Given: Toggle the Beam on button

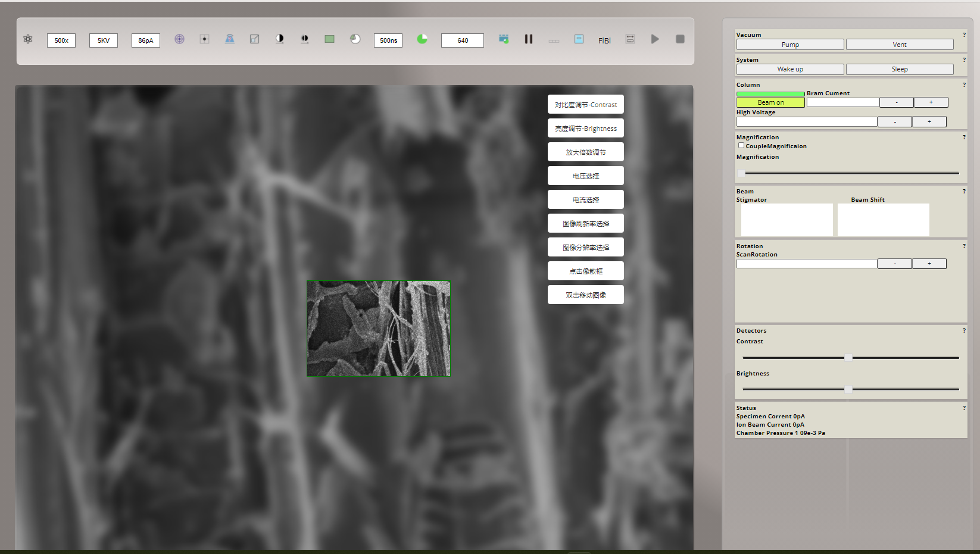Looking at the screenshot, I should tap(770, 102).
